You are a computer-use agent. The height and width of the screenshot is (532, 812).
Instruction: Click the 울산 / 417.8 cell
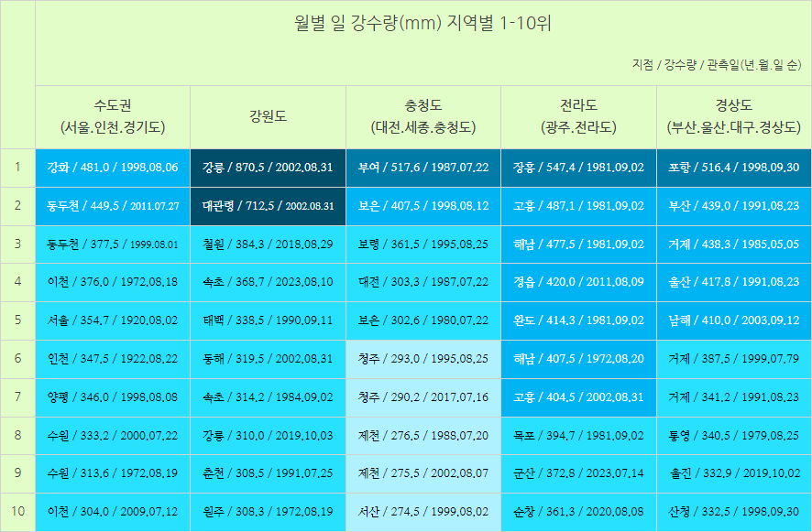pos(733,282)
